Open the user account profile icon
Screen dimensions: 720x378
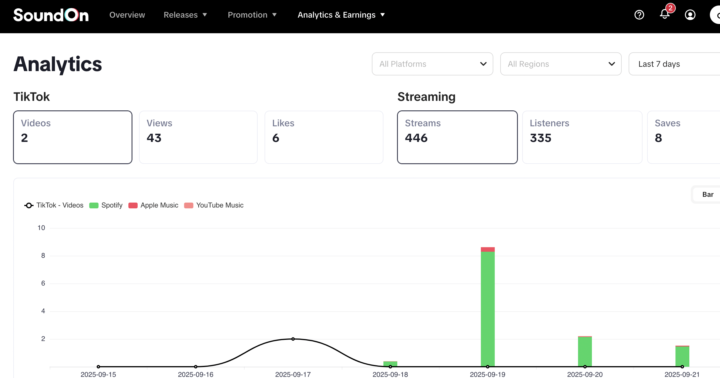(690, 15)
